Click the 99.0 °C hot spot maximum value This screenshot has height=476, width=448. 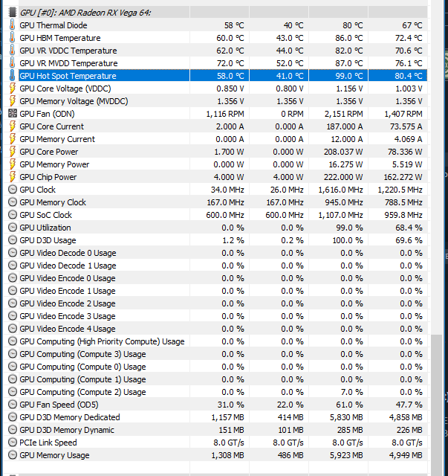(348, 76)
